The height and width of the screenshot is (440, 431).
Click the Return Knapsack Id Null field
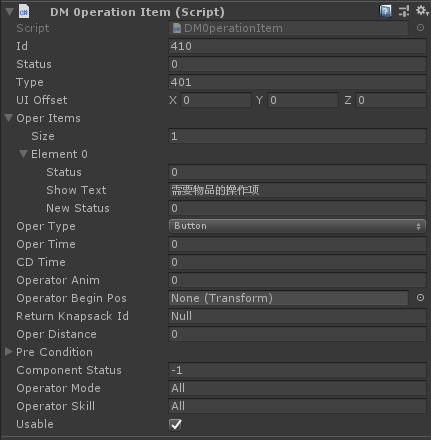tap(297, 316)
